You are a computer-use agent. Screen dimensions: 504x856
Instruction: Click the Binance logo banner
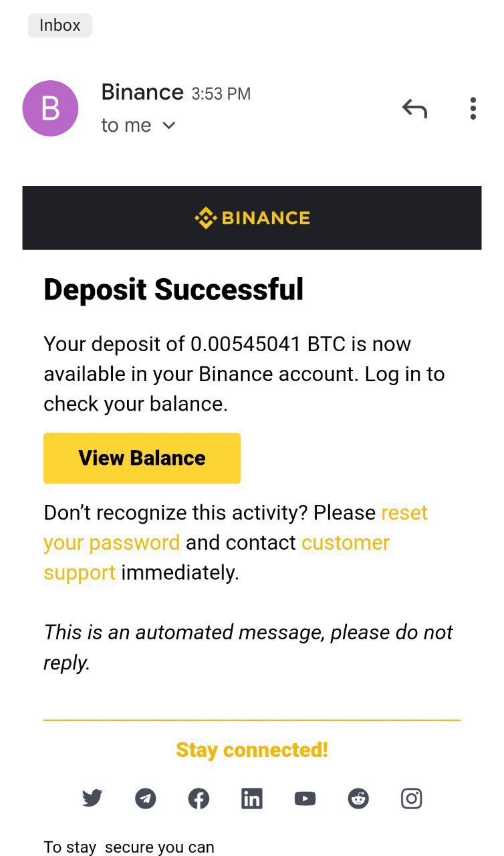point(252,218)
